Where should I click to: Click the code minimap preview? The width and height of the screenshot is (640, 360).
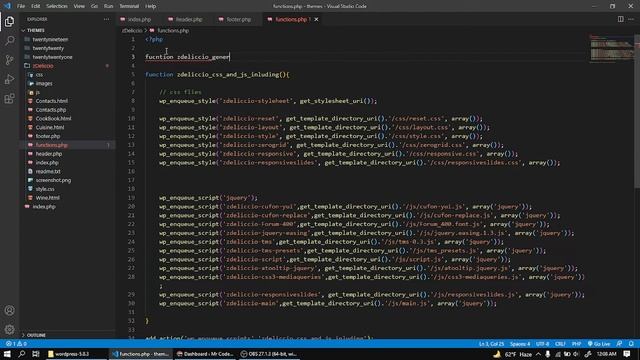click(x=611, y=48)
